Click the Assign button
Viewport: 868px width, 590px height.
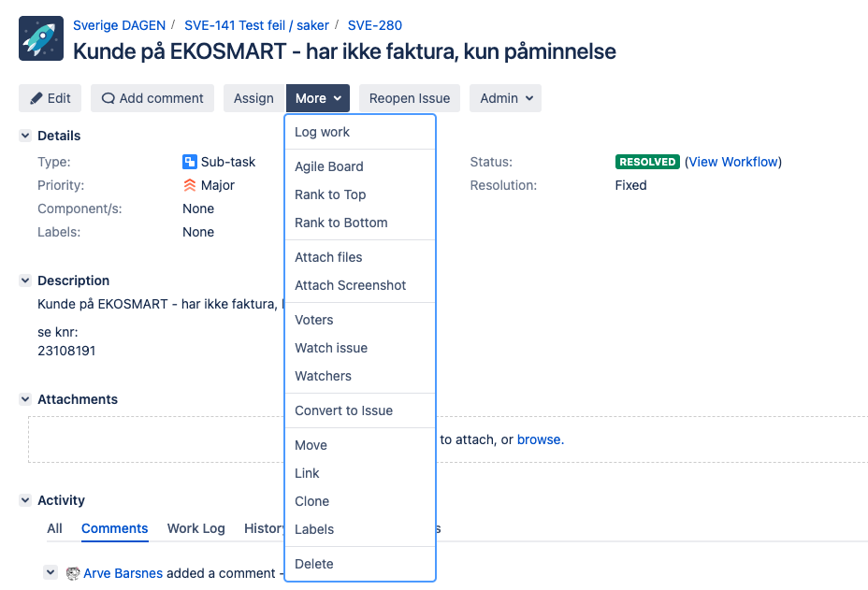(x=253, y=98)
